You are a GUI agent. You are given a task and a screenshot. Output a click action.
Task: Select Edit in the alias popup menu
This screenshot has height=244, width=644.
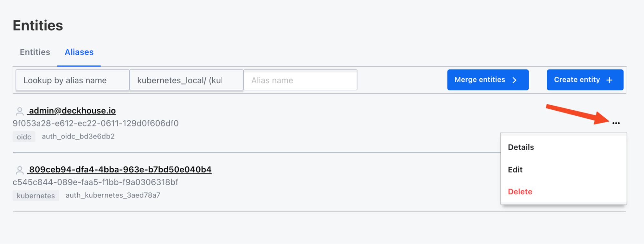coord(515,170)
